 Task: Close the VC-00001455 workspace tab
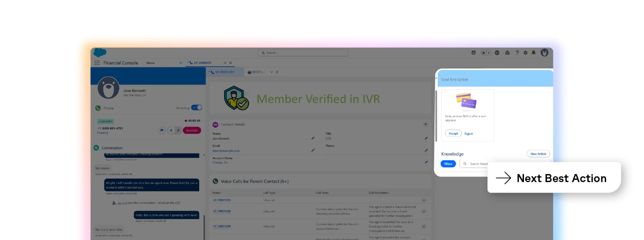pos(230,63)
